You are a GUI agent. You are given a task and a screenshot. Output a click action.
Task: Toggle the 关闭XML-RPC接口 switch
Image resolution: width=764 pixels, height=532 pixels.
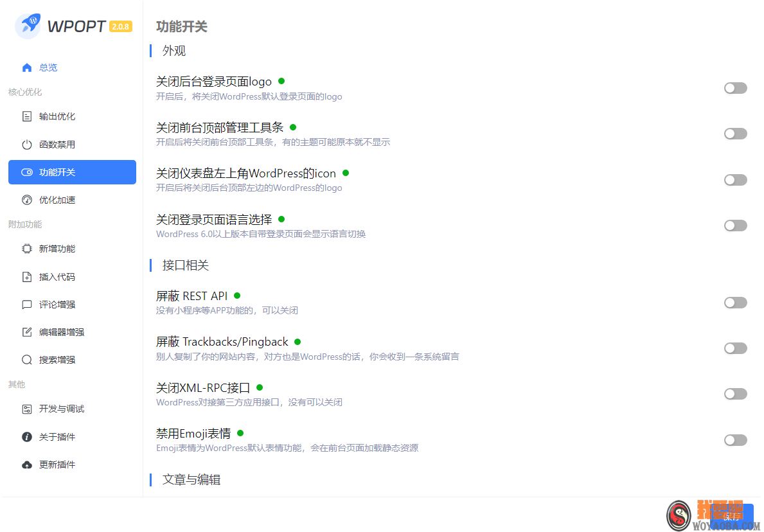tap(735, 394)
